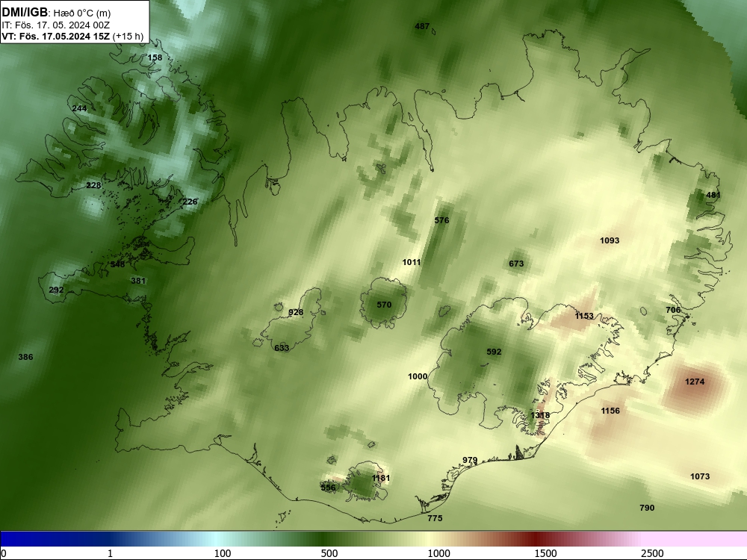Click the 570 value inside the glacier outline
Image resolution: width=747 pixels, height=560 pixels.
[x=384, y=305]
